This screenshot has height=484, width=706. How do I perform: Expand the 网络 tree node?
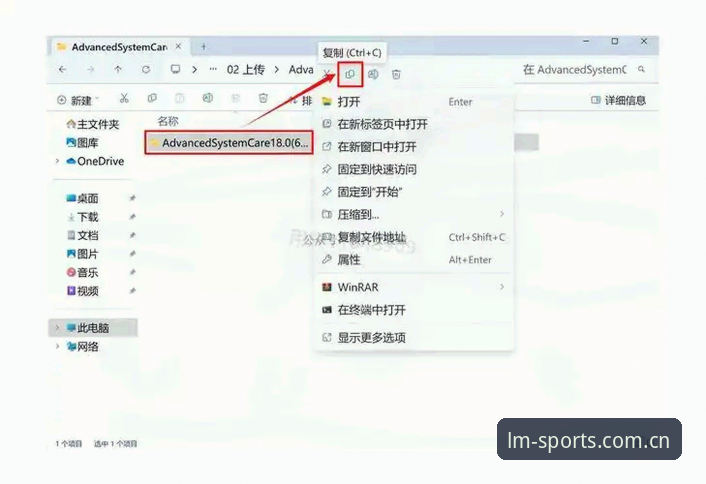click(57, 346)
